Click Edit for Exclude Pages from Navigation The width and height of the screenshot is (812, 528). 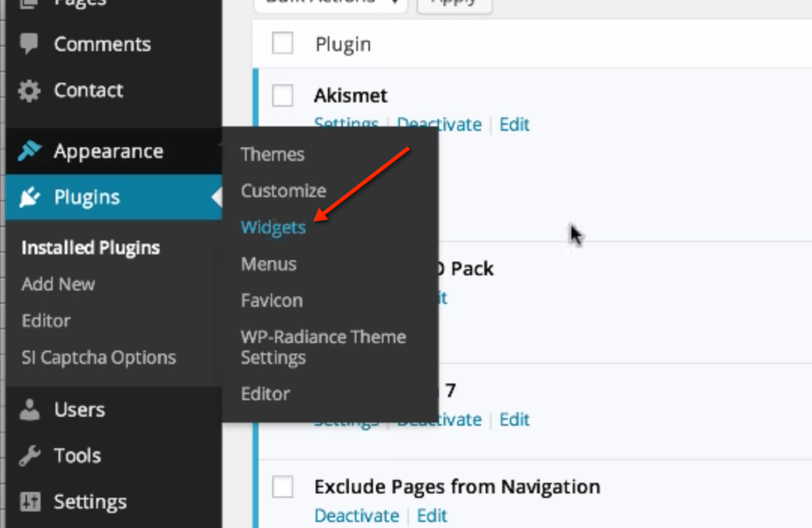click(x=432, y=515)
